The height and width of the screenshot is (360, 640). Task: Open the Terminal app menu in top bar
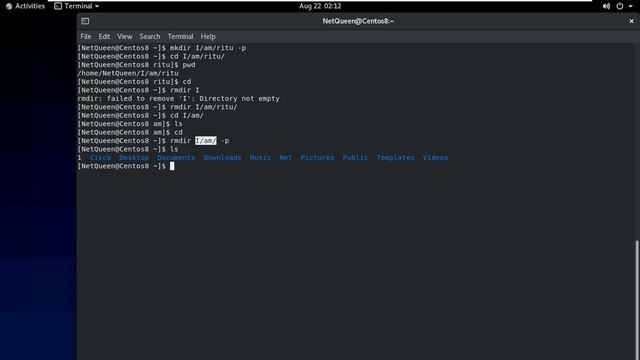tap(77, 6)
